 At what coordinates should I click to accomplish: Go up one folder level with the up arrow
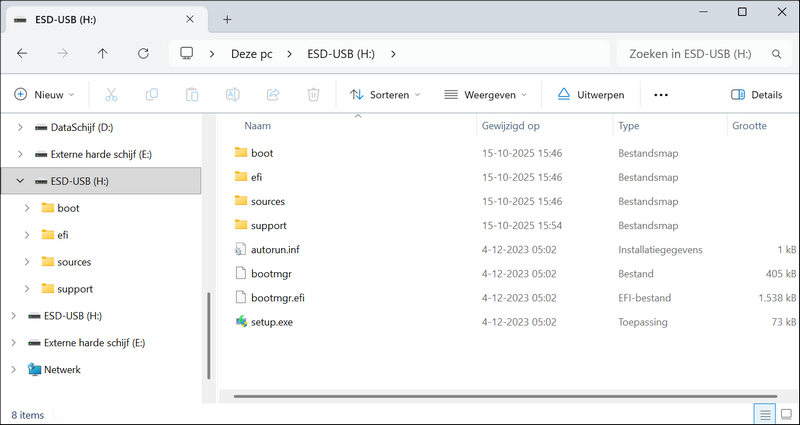coord(102,54)
